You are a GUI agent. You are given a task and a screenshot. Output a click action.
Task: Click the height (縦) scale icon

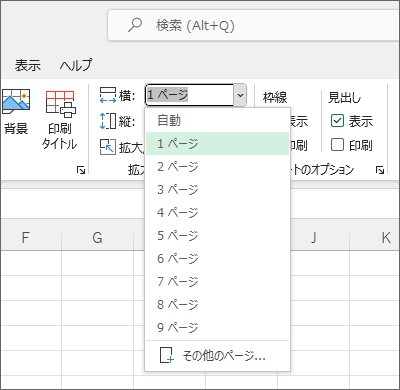(x=108, y=121)
